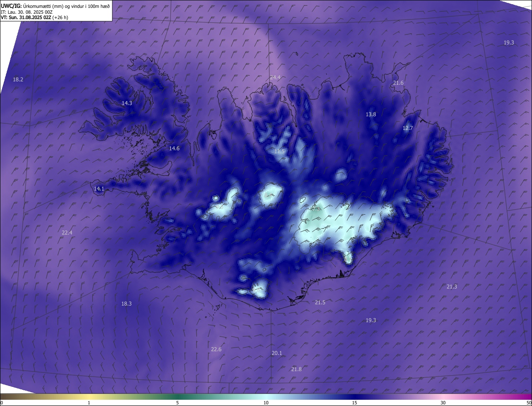Click the 21.5 value near the coast

tap(320, 302)
